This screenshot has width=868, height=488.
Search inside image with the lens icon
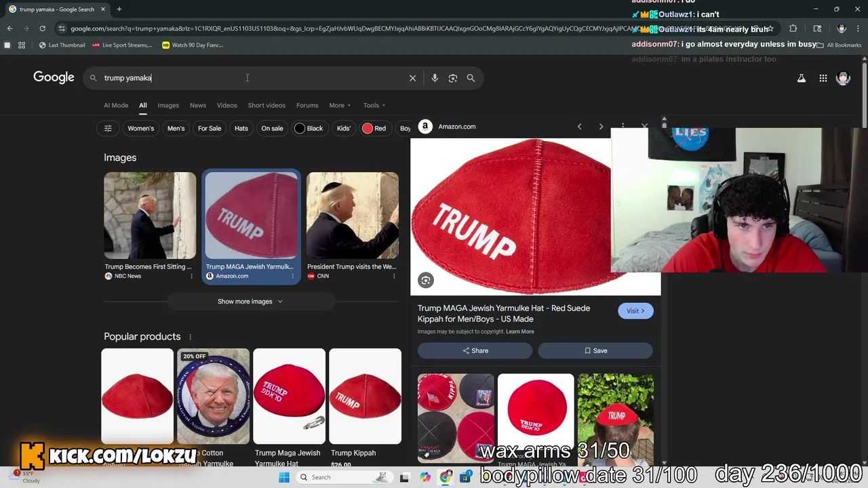click(426, 280)
